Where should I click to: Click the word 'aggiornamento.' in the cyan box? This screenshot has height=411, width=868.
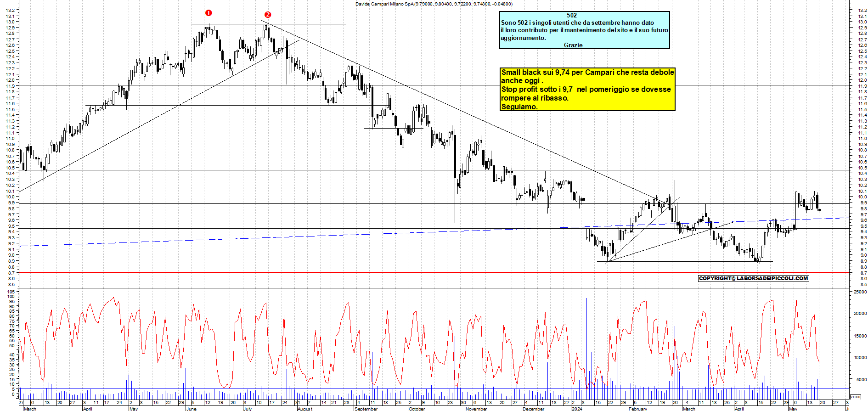click(x=524, y=38)
